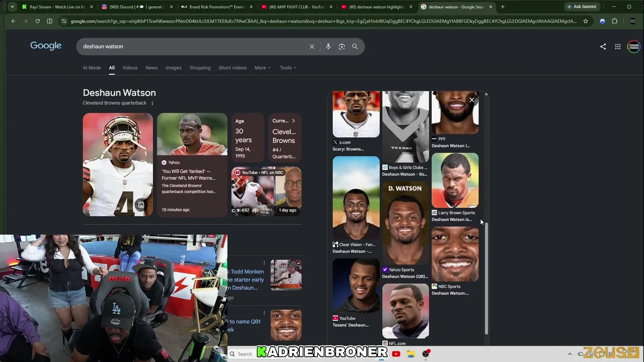Start a voice search with the microphone

(x=328, y=46)
